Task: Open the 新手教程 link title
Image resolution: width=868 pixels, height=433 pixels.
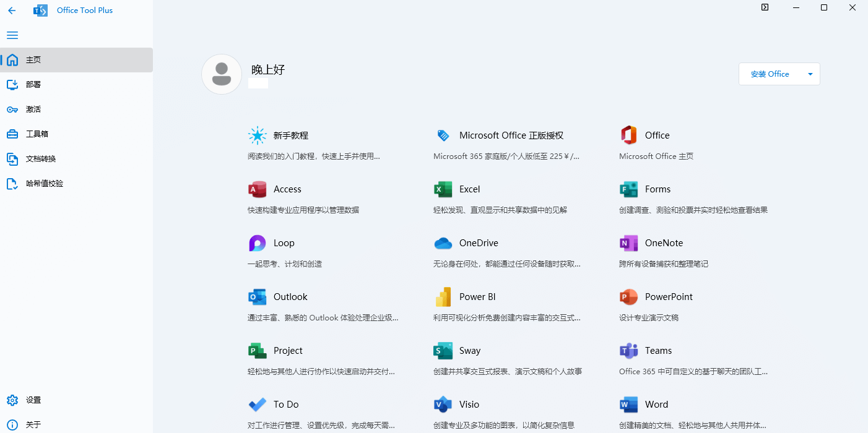Action: coord(291,135)
